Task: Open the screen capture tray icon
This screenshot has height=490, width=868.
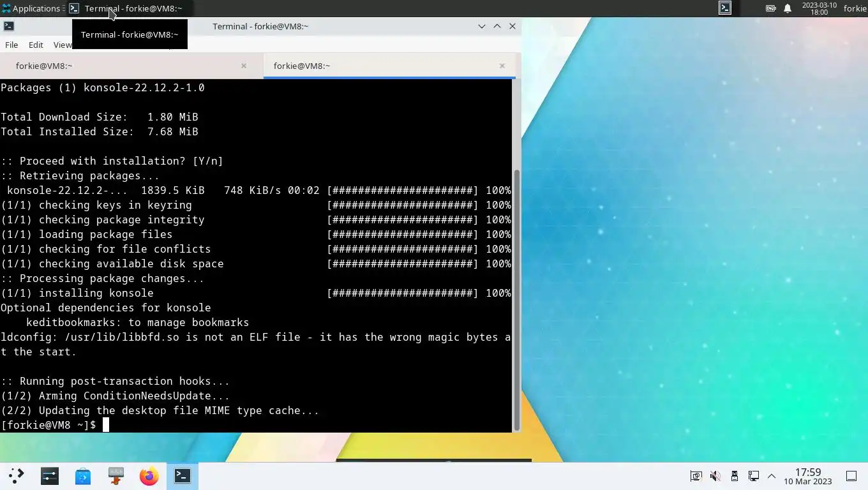Action: click(x=696, y=476)
